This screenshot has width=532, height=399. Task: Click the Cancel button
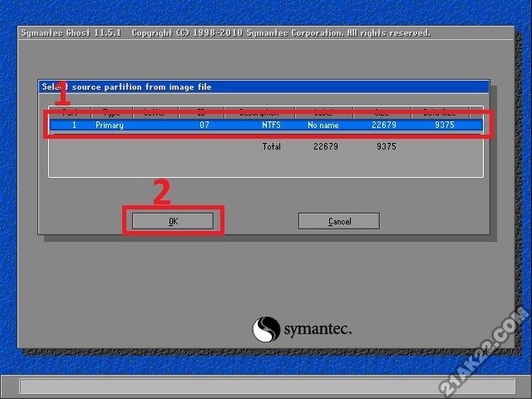(x=339, y=221)
